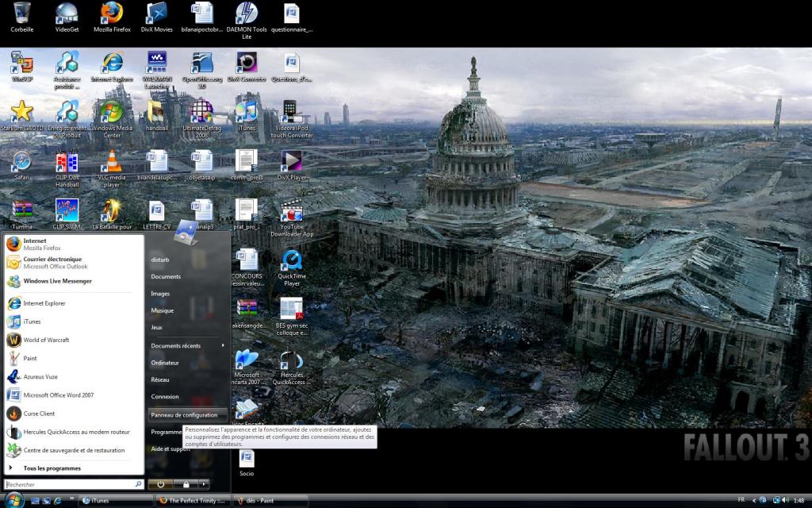The height and width of the screenshot is (508, 812).
Task: Open the Windows Media Center desktop shortcut
Action: [x=112, y=119]
